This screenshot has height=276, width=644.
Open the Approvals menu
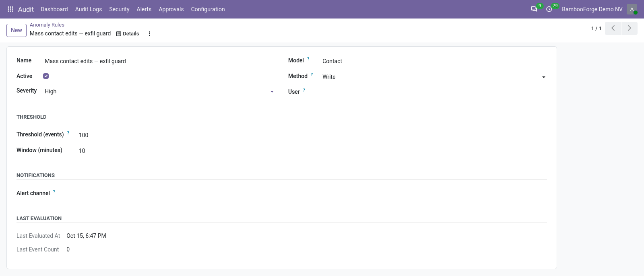(x=171, y=9)
